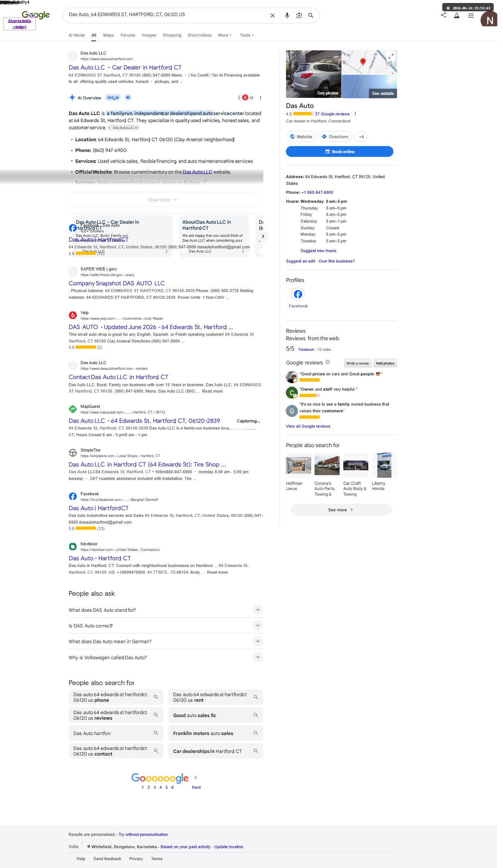The width and height of the screenshot is (503, 868).
Task: Open the More search filters dropdown
Action: pos(225,35)
